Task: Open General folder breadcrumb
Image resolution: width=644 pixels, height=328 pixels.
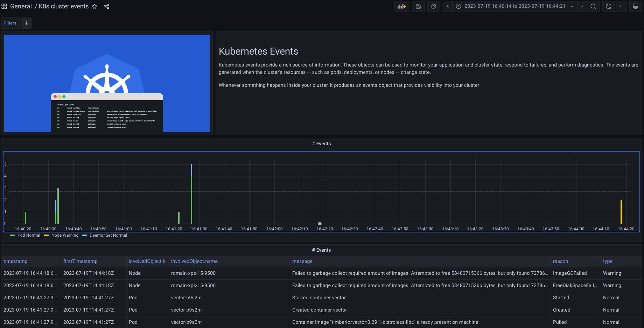Action: 21,6
